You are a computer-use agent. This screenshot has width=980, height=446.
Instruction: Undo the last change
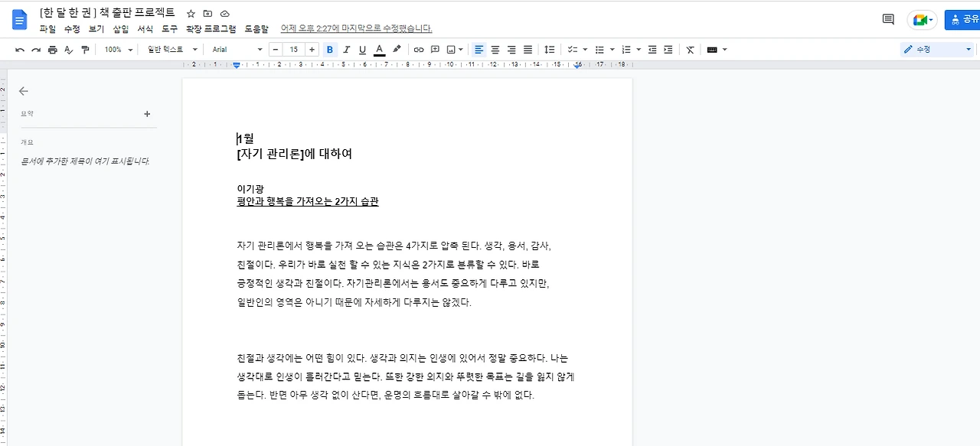(20, 49)
